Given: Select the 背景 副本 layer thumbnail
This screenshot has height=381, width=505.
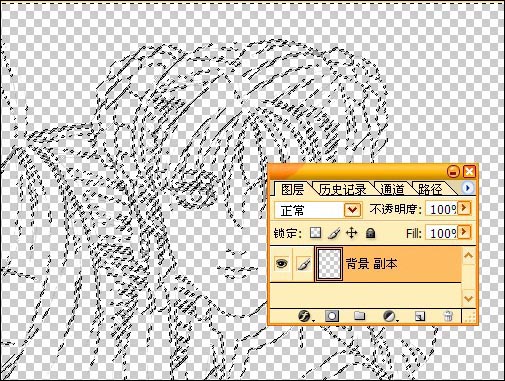Looking at the screenshot, I should pyautogui.click(x=329, y=264).
